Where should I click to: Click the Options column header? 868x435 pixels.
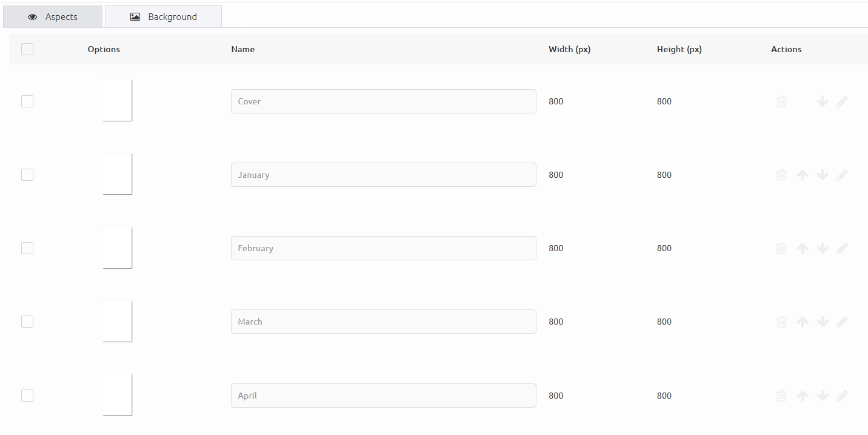(x=104, y=49)
